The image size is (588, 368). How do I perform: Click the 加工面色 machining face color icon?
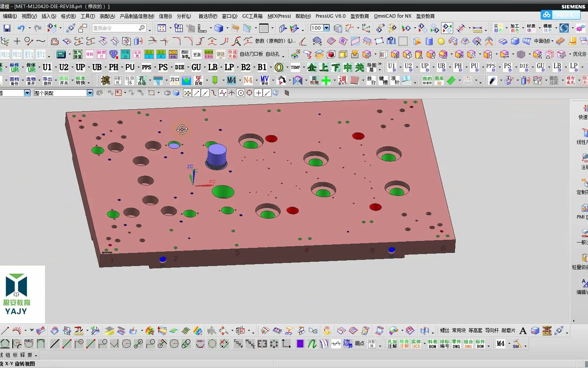515,28
